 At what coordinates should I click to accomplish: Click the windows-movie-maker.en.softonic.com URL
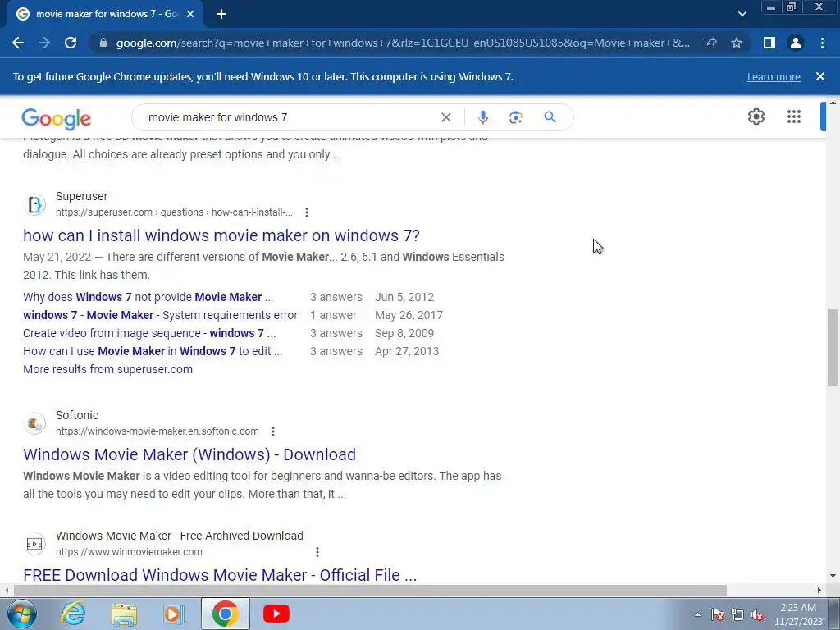157,431
